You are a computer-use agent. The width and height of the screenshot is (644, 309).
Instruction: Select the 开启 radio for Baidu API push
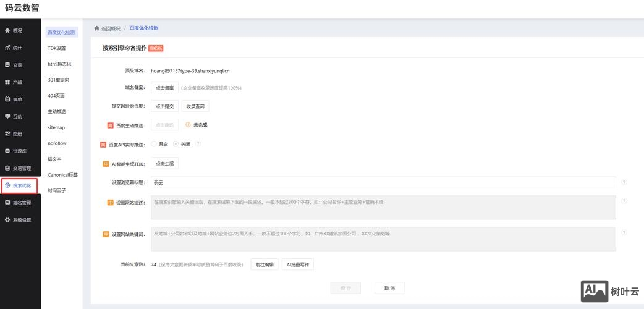154,144
